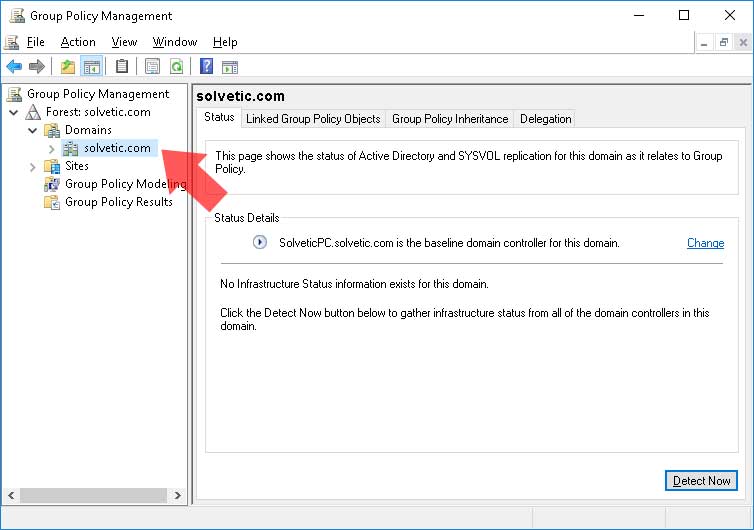This screenshot has width=754, height=530.
Task: Click the inner MDI restore button
Action: click(724, 43)
